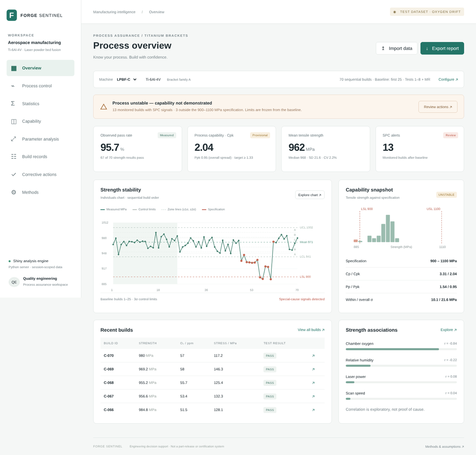Click the PASS badge for build C-070

click(x=270, y=356)
